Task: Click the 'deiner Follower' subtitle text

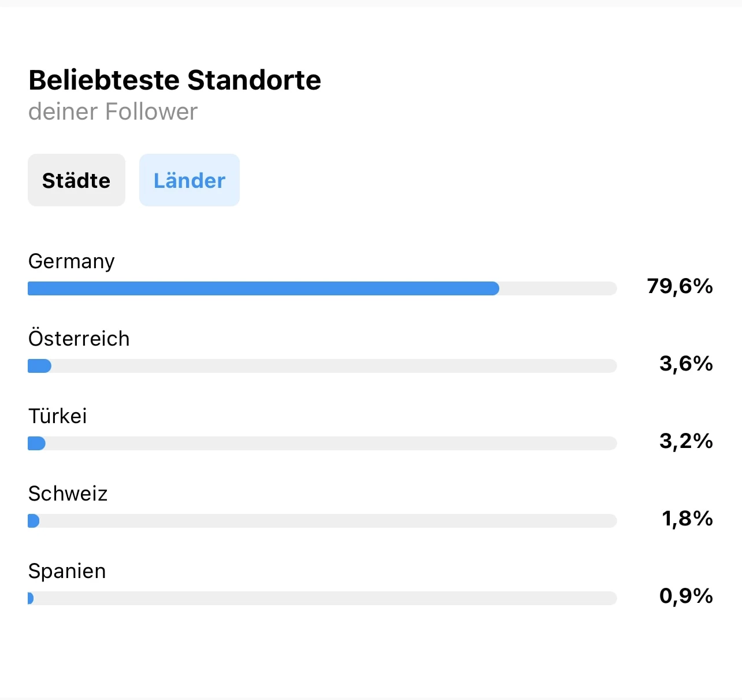Action: (x=113, y=112)
